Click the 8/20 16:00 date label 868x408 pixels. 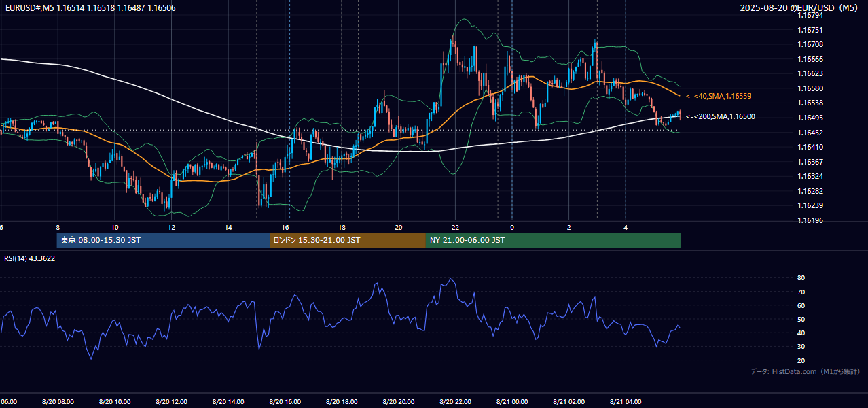point(285,402)
